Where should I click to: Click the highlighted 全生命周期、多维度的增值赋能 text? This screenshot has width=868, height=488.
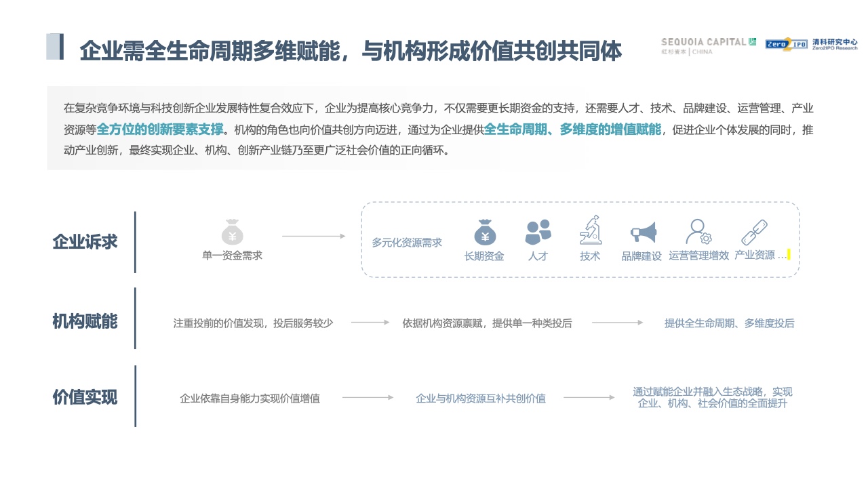[x=572, y=129]
